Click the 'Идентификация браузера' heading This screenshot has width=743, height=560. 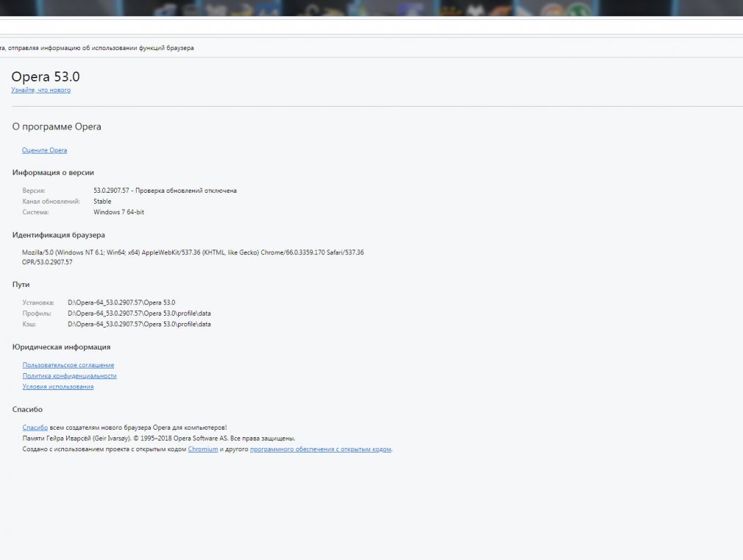[59, 235]
